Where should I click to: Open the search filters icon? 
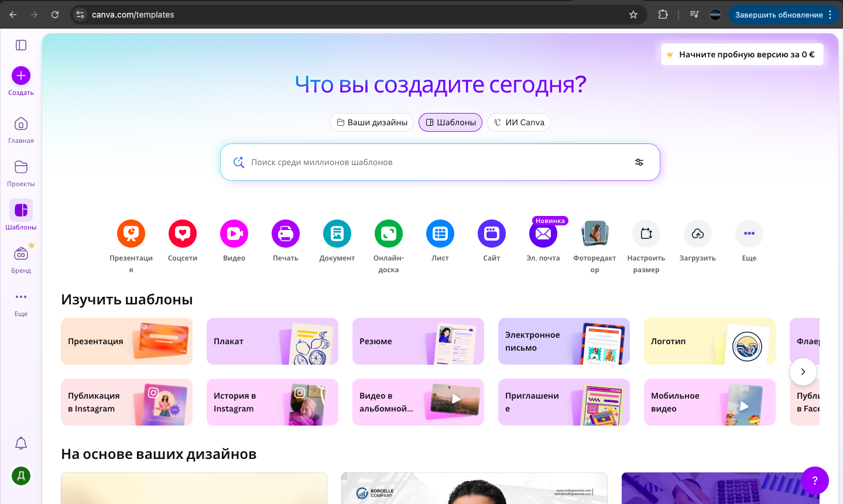(x=639, y=162)
